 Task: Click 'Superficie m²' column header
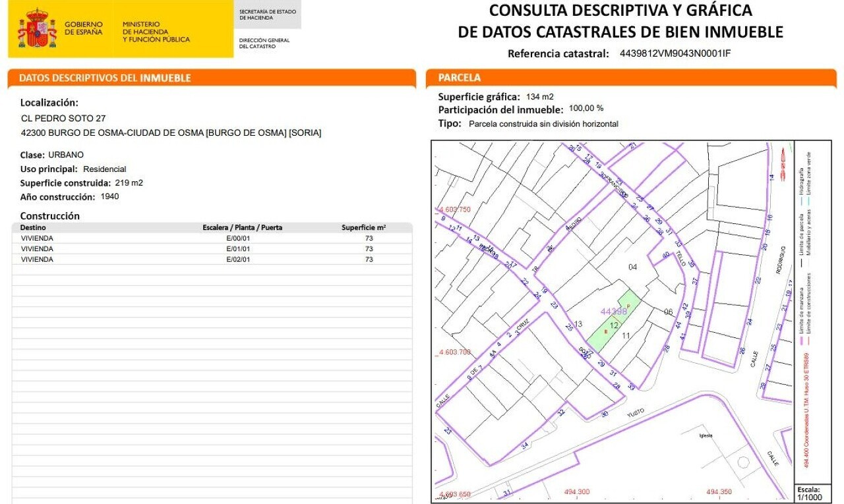point(364,227)
